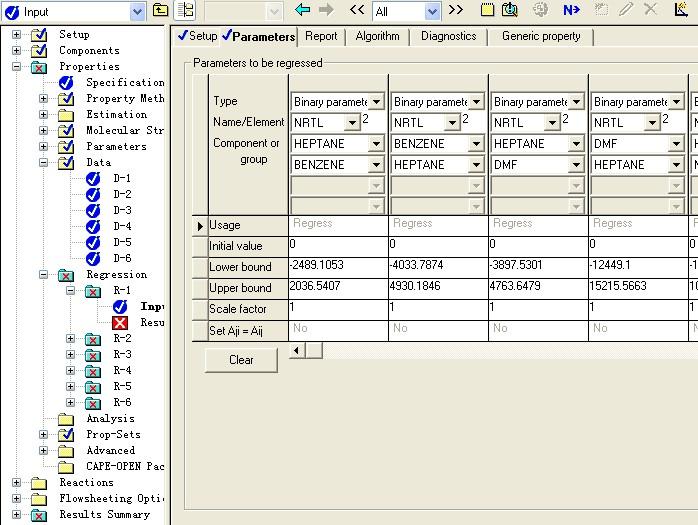This screenshot has width=698, height=525.
Task: Collapse the Data tree node
Action: [x=44, y=162]
